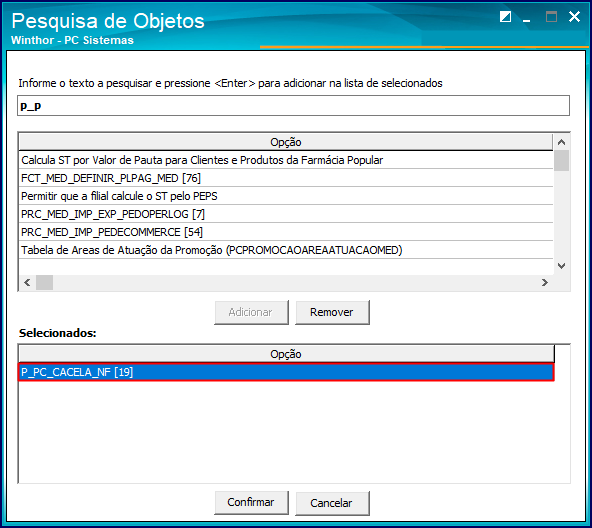Click the Remover button
This screenshot has height=528, width=592.
332,312
